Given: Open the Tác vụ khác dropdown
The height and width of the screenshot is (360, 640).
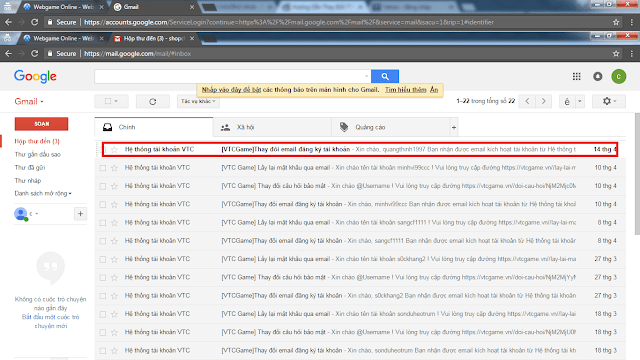Looking at the screenshot, I should [x=198, y=101].
